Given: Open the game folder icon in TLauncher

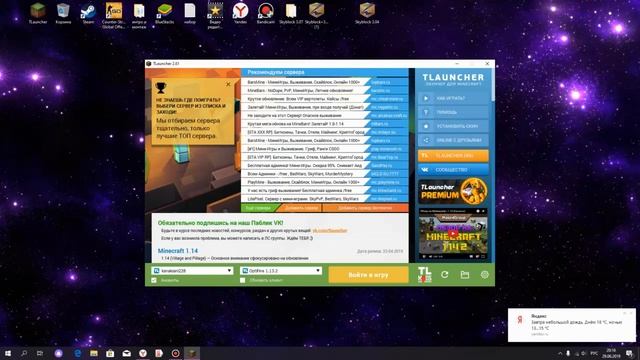Looking at the screenshot, I should click(x=464, y=275).
